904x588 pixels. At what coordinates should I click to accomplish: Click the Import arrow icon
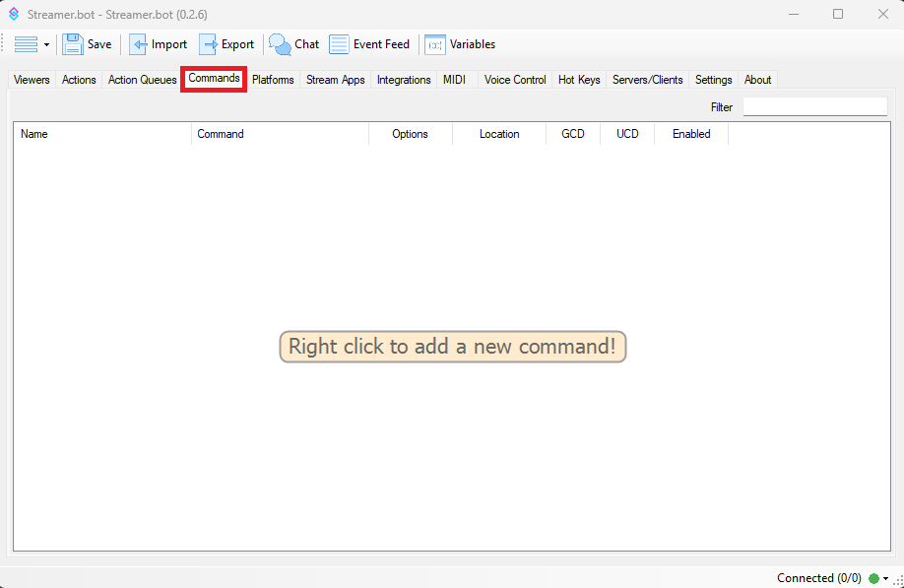coord(139,44)
